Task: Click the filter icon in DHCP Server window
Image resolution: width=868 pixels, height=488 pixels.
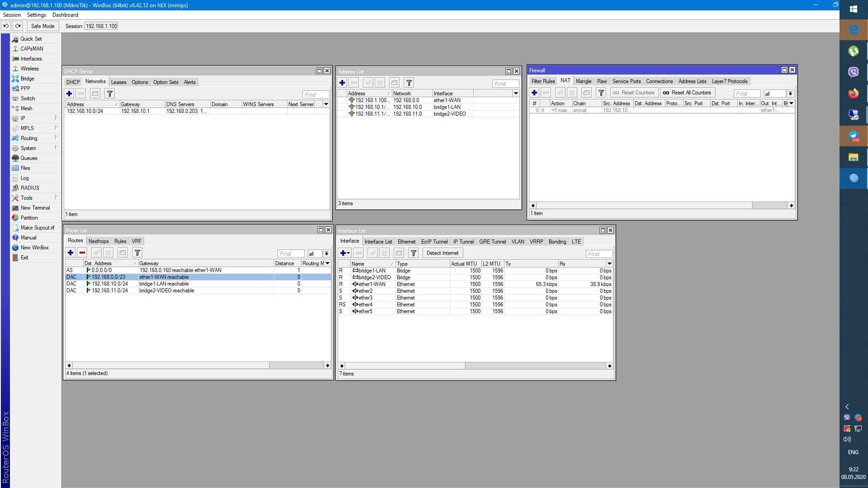Action: [109, 94]
